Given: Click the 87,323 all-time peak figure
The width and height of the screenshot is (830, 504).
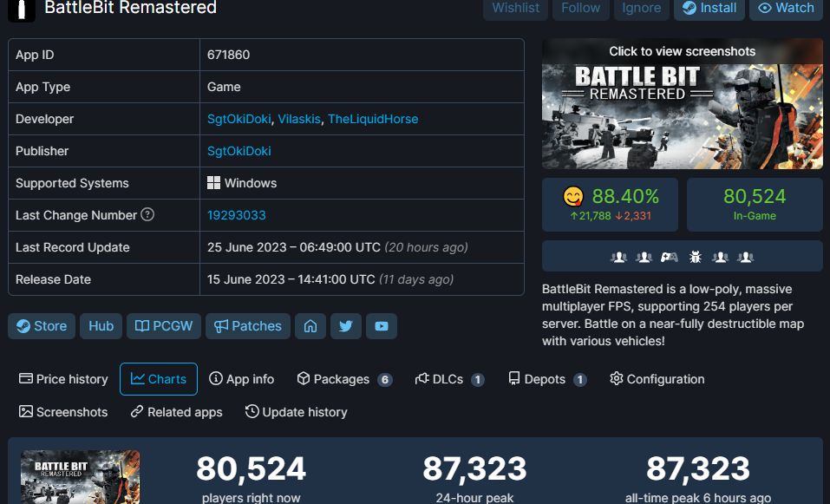Looking at the screenshot, I should [x=697, y=468].
